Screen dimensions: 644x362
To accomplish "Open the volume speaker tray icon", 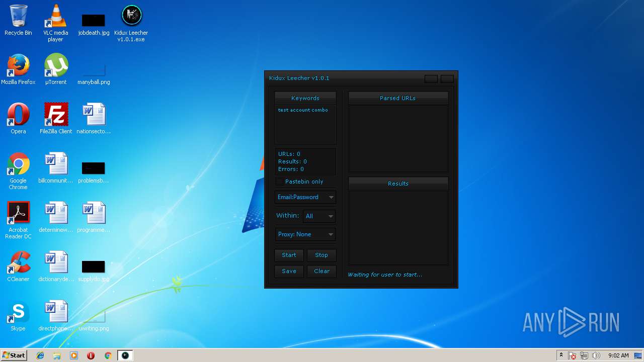I will [596, 355].
